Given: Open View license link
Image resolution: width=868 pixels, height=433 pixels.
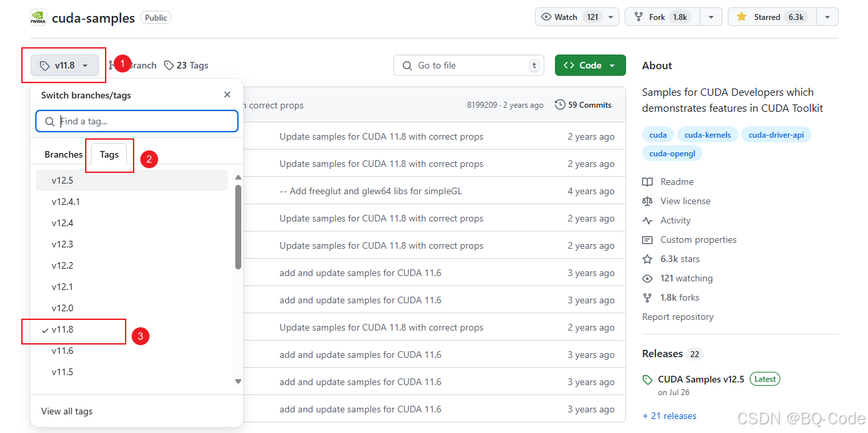Looking at the screenshot, I should click(685, 201).
